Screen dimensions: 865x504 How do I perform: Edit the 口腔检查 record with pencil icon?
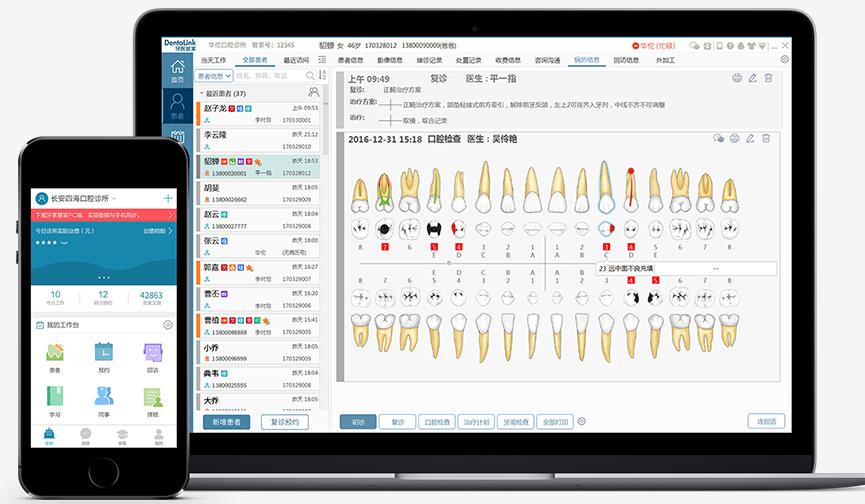(x=751, y=139)
